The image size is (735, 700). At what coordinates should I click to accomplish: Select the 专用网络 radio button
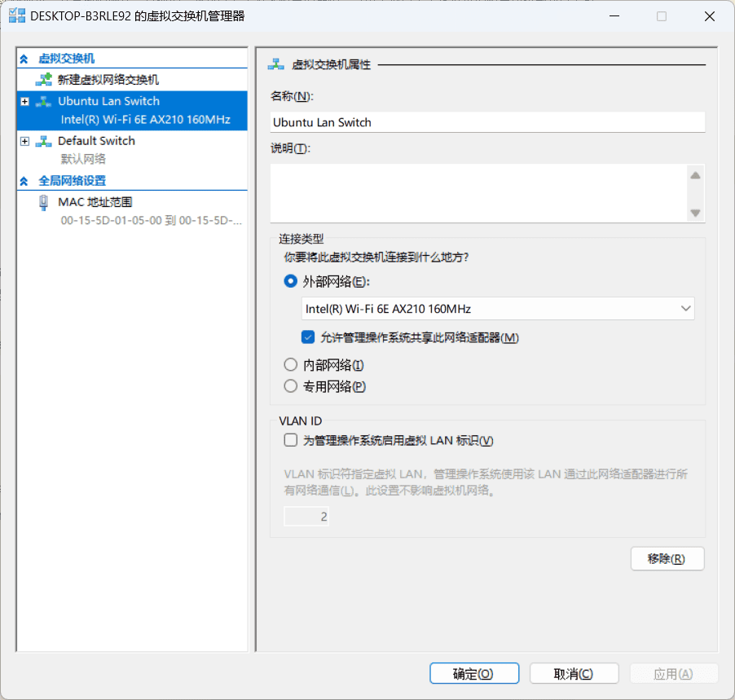pyautogui.click(x=290, y=385)
